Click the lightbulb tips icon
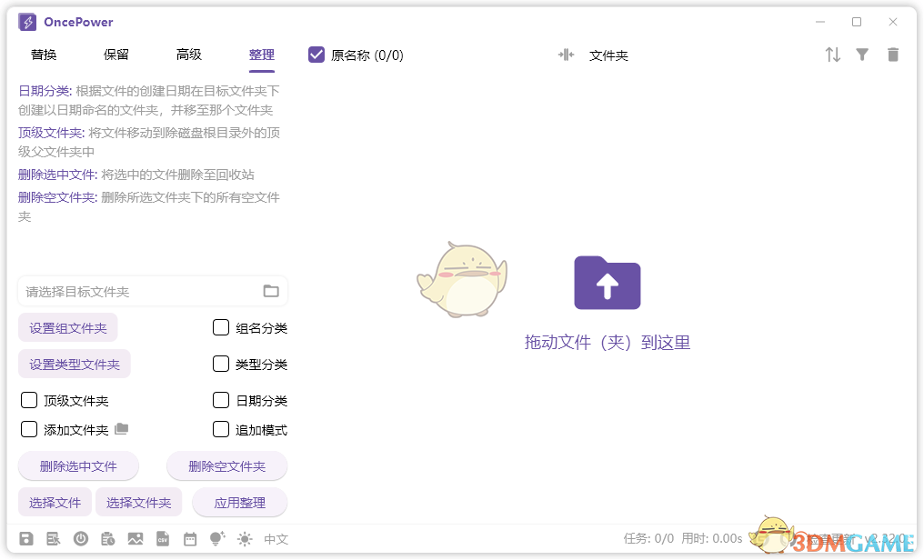924x560 pixels. tap(216, 538)
